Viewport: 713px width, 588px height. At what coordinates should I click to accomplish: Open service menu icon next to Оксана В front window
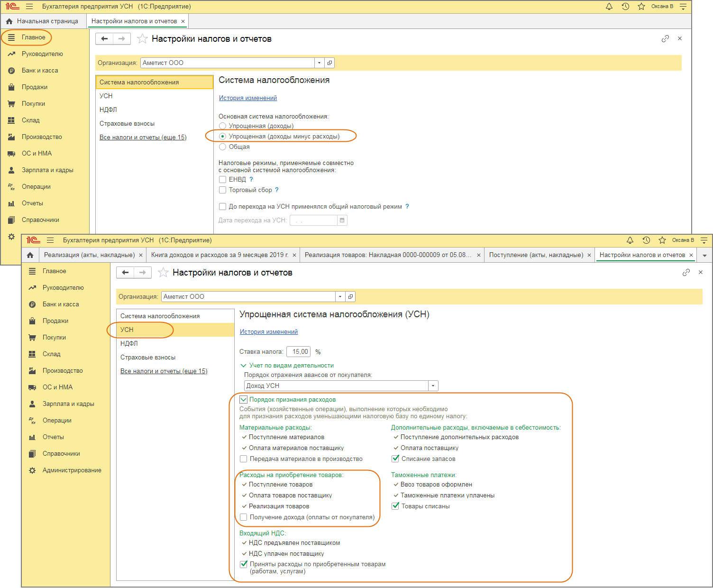pyautogui.click(x=704, y=240)
